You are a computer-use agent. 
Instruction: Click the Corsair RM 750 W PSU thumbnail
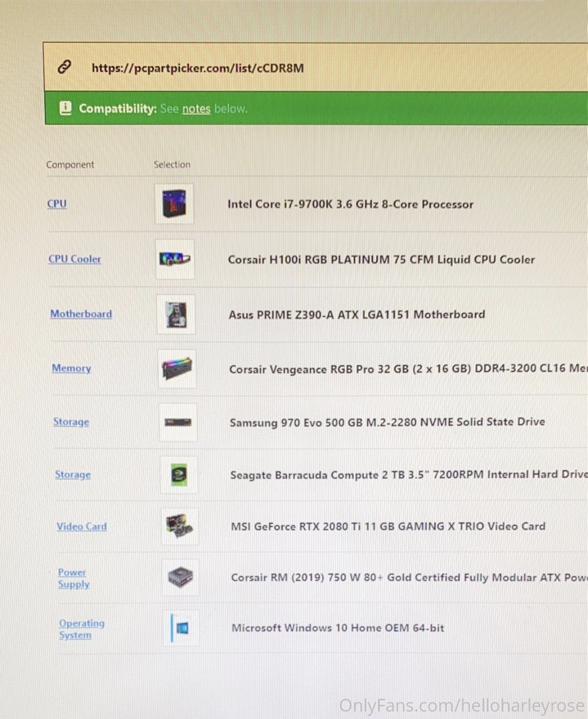(180, 577)
